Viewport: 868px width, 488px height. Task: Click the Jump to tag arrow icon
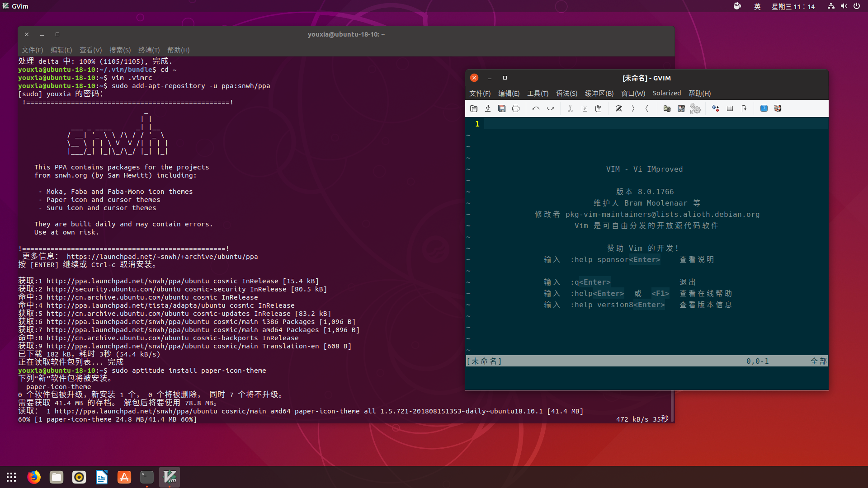744,108
